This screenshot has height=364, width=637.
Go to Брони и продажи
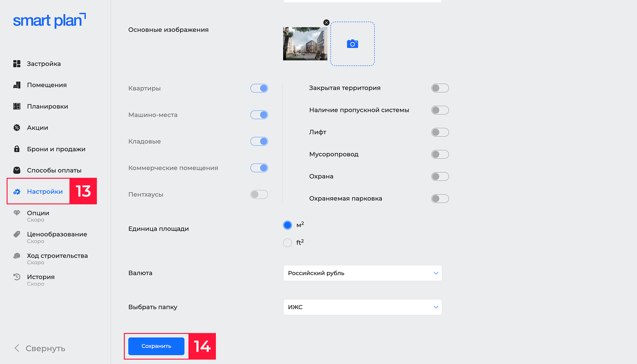(56, 149)
